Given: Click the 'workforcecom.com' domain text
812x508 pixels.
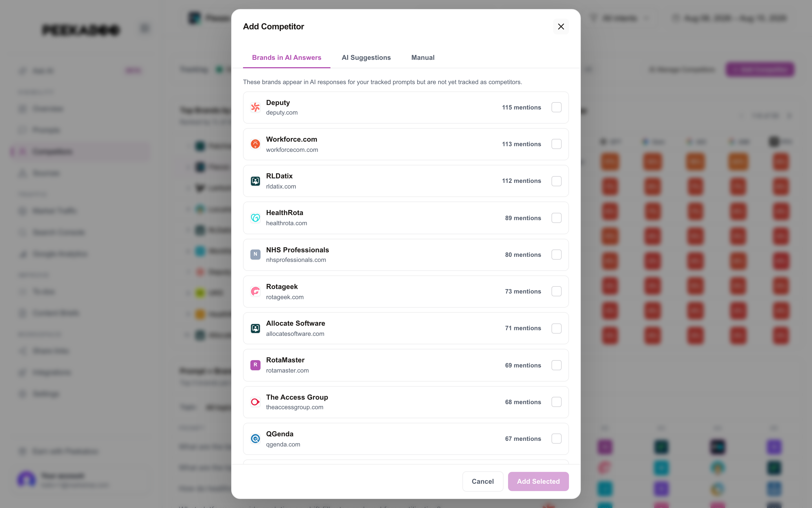Looking at the screenshot, I should coord(292,150).
